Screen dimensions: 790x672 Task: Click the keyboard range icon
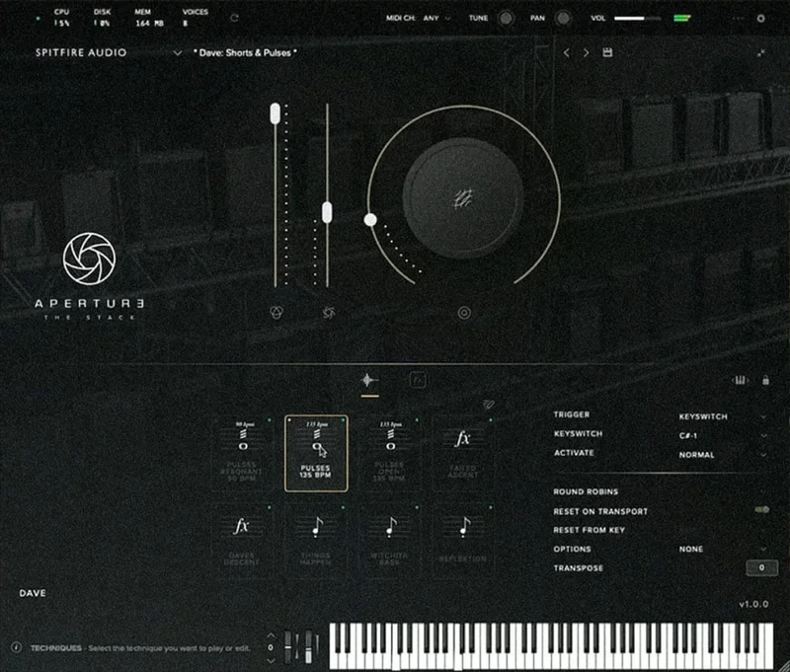tap(740, 380)
